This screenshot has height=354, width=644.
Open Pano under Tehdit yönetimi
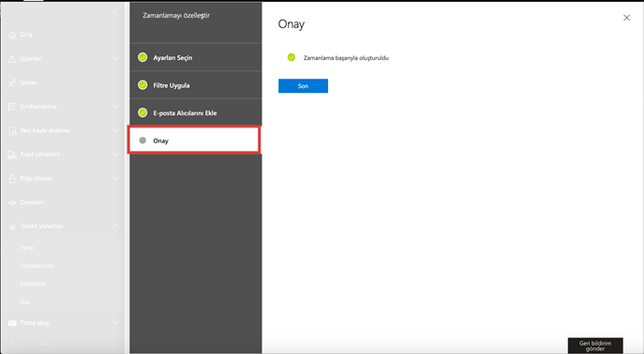[x=27, y=248]
